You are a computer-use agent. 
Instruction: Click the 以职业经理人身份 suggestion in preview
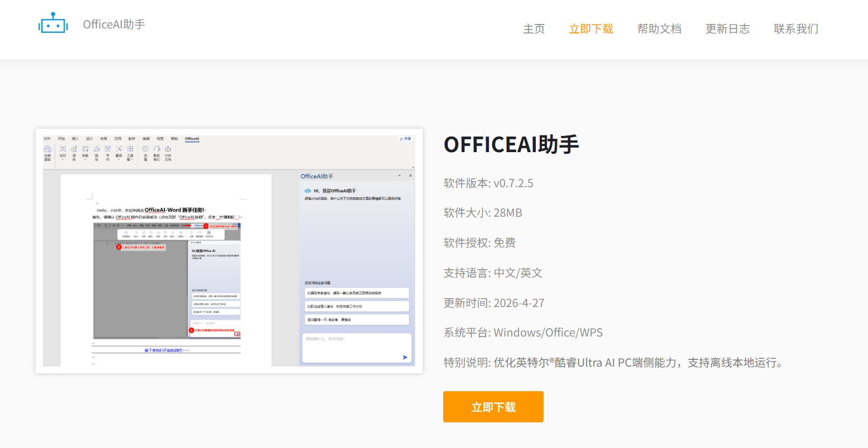[x=357, y=306]
